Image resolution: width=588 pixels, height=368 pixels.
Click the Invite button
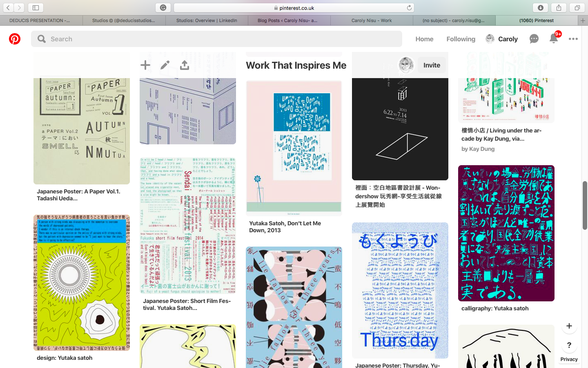[x=432, y=65]
